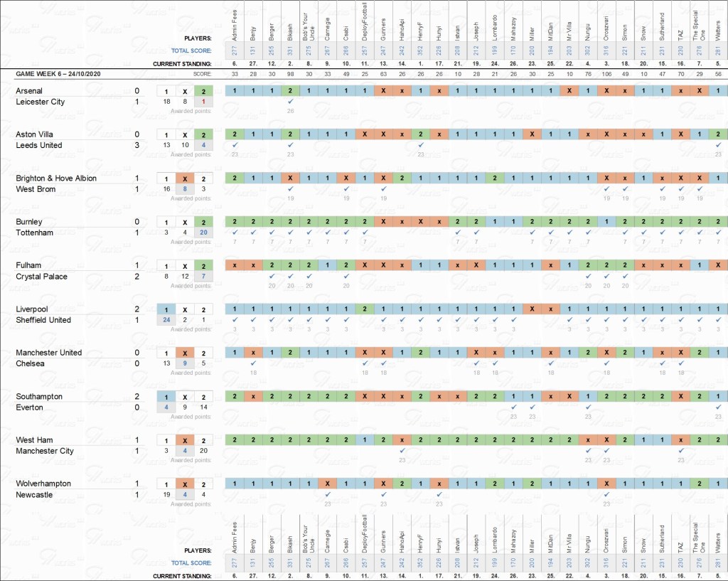Click the game week score 106
Image resolution: width=728 pixels, height=581 pixels.
pyautogui.click(x=606, y=74)
